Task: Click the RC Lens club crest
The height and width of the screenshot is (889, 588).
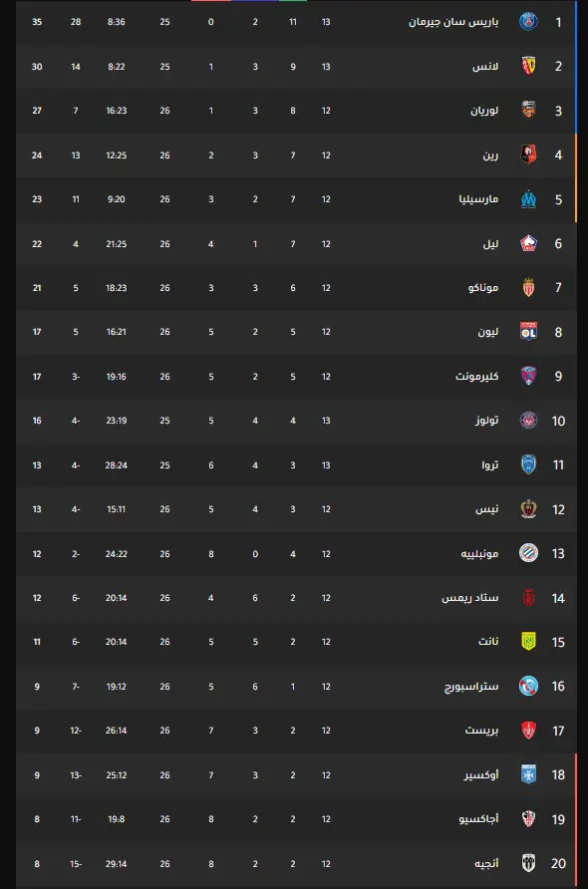Action: 528,66
